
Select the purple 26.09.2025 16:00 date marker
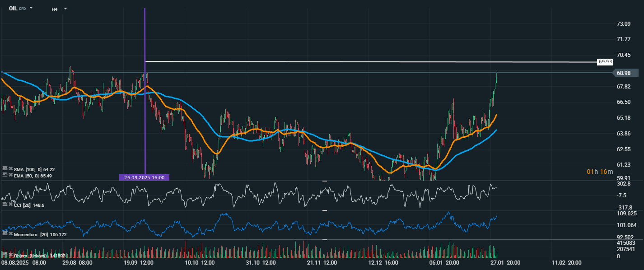144,177
